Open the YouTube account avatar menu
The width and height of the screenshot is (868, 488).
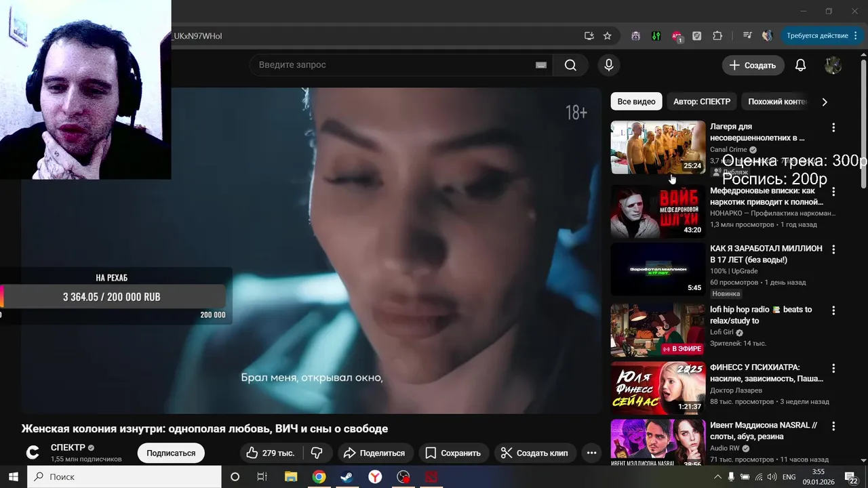[x=833, y=65]
